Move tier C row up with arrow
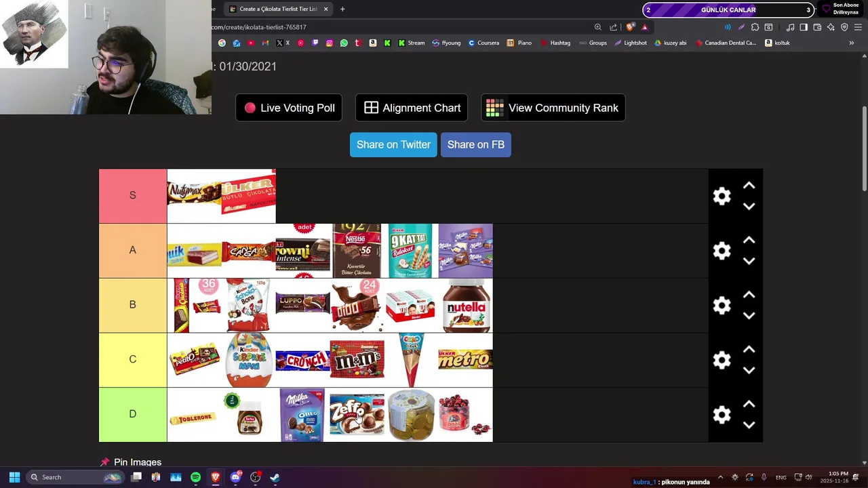This screenshot has width=868, height=488. click(749, 349)
